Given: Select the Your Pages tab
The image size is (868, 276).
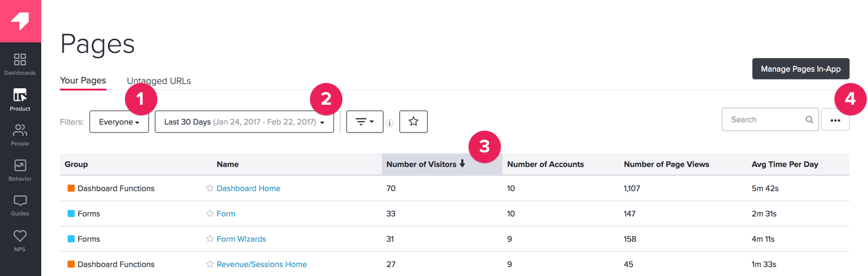Looking at the screenshot, I should click(x=83, y=81).
